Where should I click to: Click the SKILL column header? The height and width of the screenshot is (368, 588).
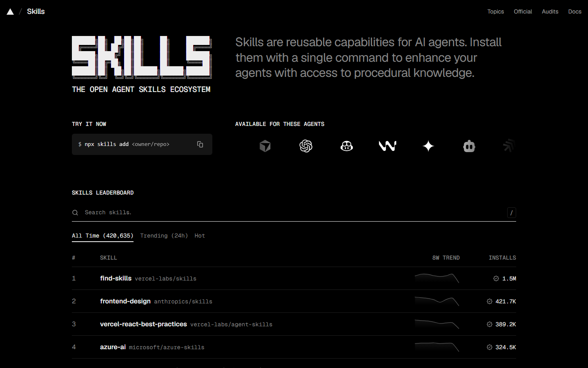pos(108,258)
